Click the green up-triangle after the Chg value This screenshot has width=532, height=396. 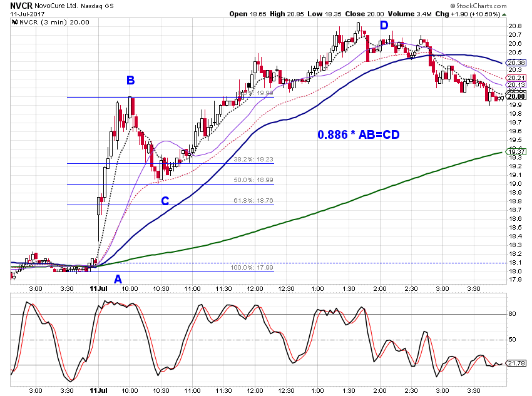[x=504, y=14]
